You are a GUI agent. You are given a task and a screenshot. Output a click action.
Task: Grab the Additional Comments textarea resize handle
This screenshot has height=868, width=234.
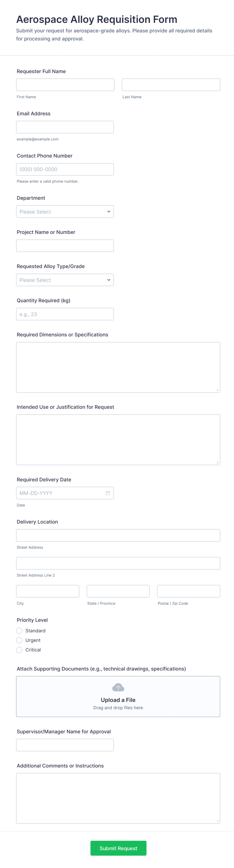point(217,821)
